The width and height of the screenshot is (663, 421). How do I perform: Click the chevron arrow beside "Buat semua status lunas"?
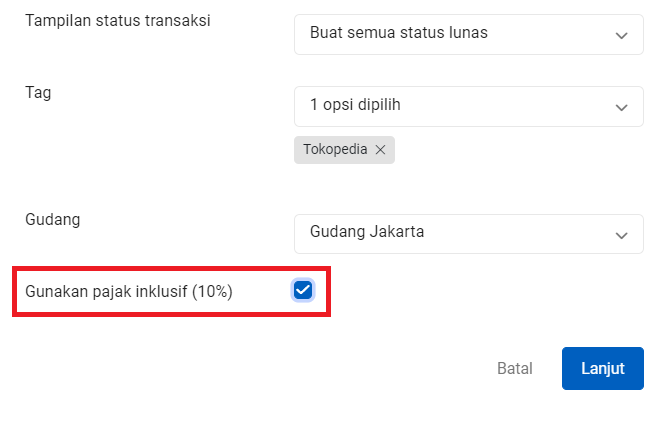[x=621, y=35]
